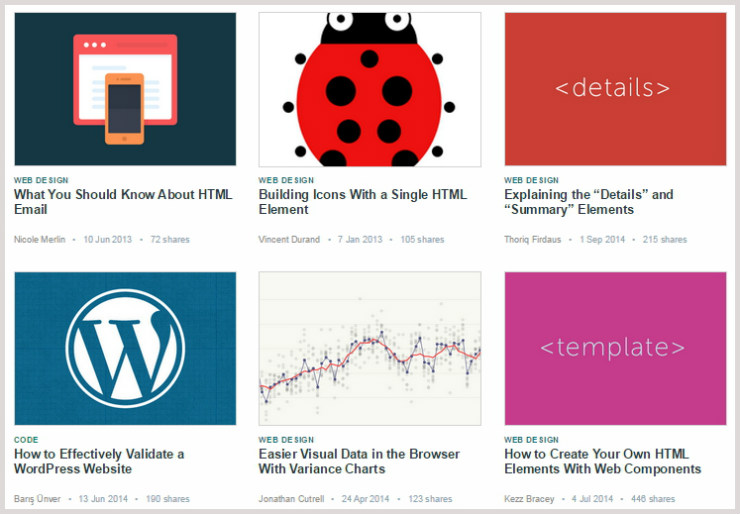
Task: Click the '1 Sep 2014' date
Action: [602, 239]
